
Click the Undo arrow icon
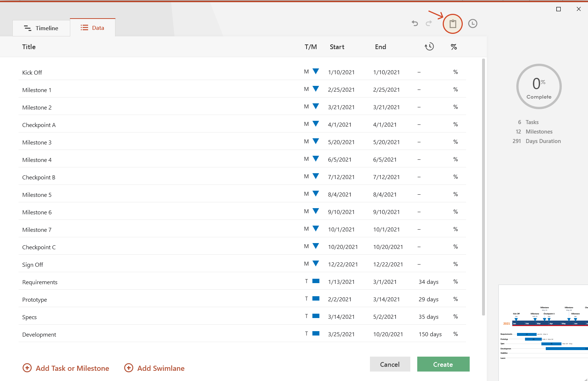click(414, 23)
